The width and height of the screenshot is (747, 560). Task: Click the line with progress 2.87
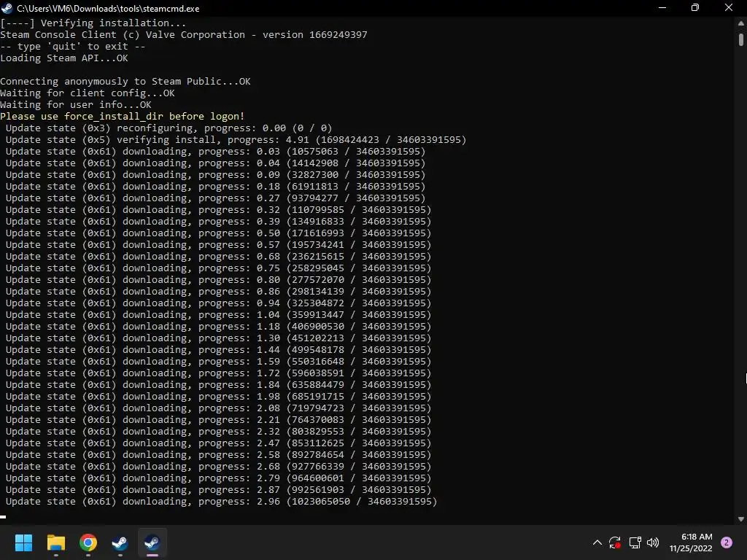click(218, 490)
